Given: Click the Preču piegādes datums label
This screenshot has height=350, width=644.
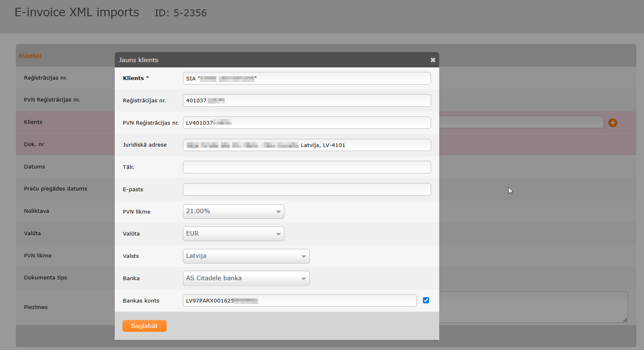Looking at the screenshot, I should (56, 188).
